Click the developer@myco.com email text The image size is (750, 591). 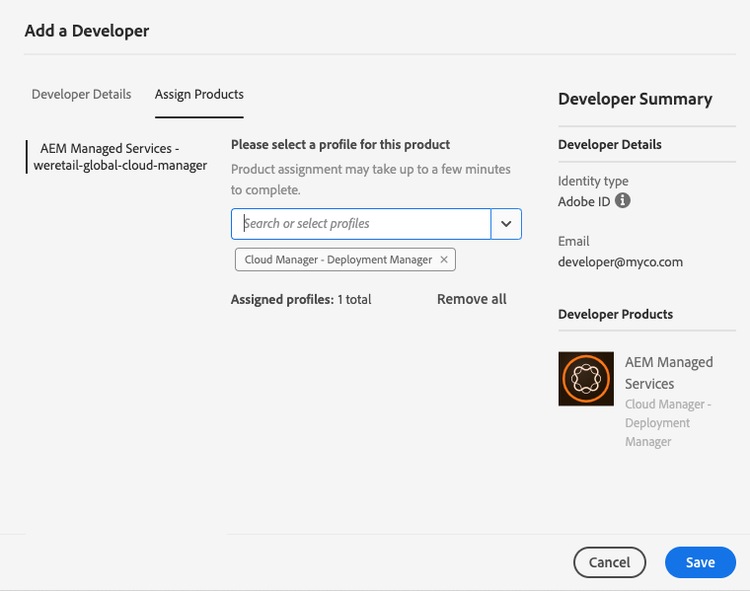(x=620, y=262)
